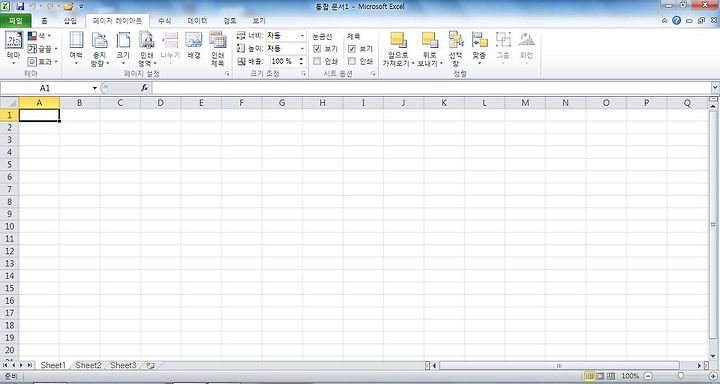This screenshot has height=384, width=720.
Task: Switch to the 수식 (Formulas) tab
Action: [x=164, y=21]
